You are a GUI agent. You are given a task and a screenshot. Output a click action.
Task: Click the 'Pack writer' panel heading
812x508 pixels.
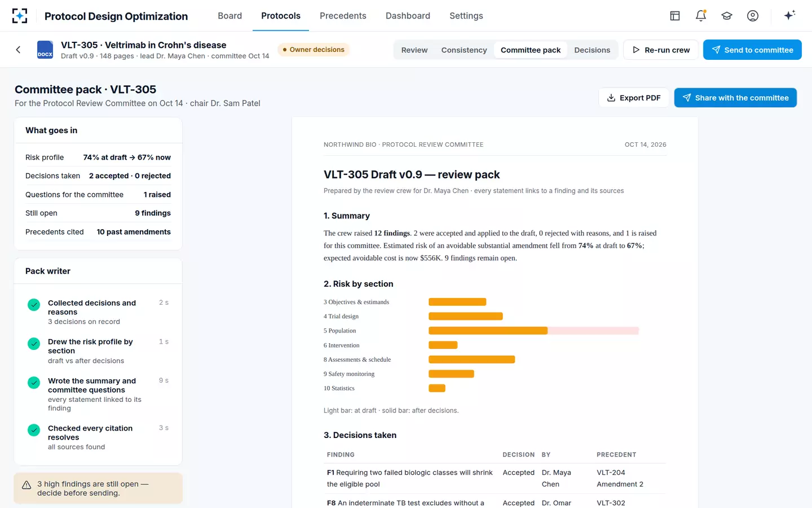[x=48, y=271]
